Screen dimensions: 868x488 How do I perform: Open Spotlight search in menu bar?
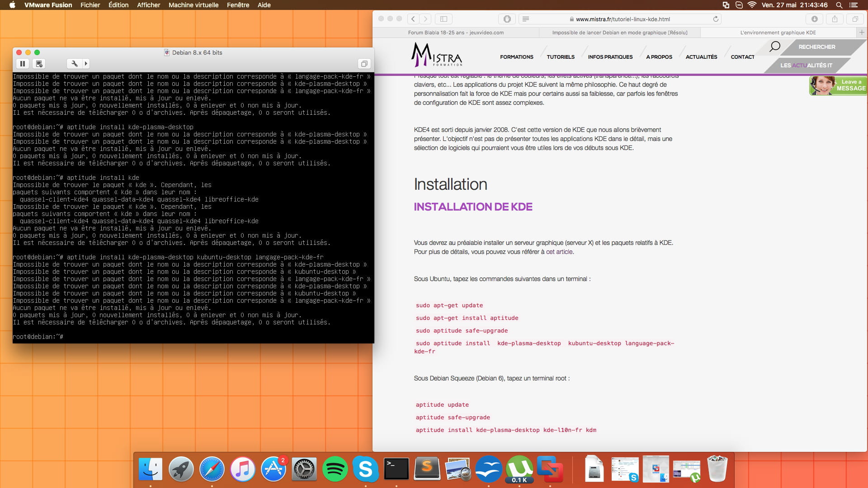[x=839, y=5]
